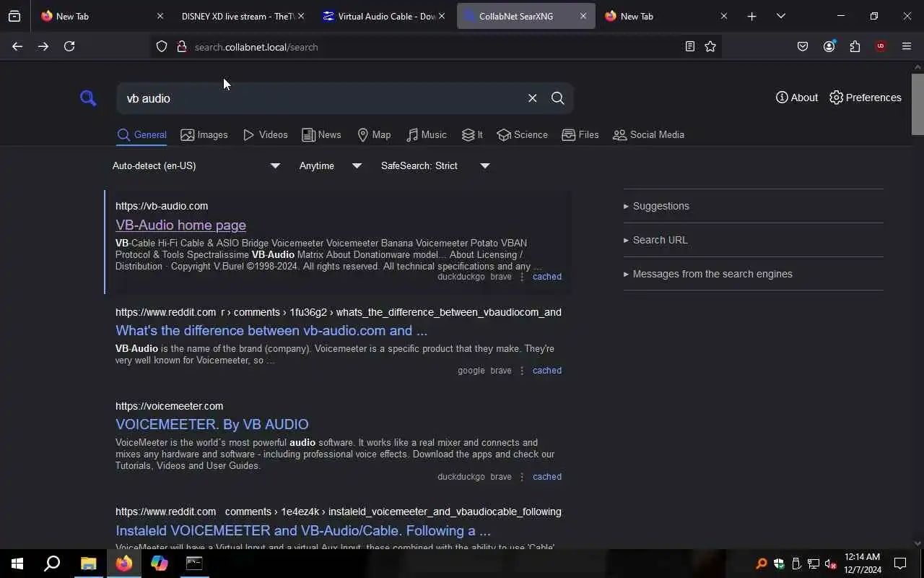Open the notification center icon
The width and height of the screenshot is (924, 578).
pyautogui.click(x=900, y=564)
